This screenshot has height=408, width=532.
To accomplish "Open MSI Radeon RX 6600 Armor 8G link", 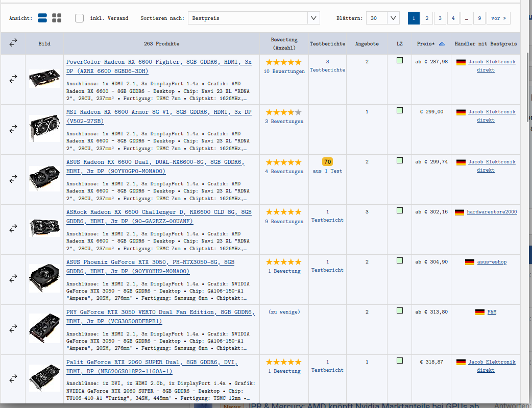I will point(159,116).
